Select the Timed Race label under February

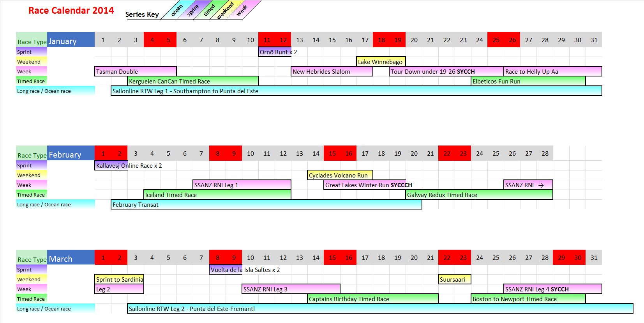tap(31, 195)
